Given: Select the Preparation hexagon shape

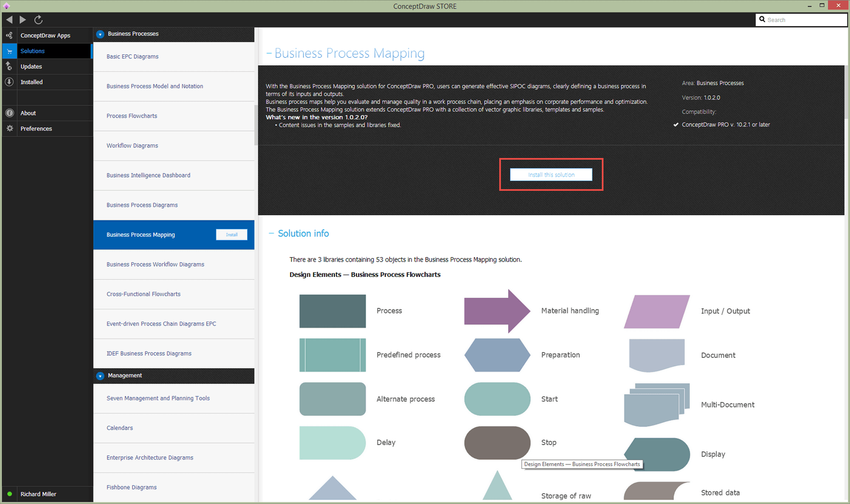Looking at the screenshot, I should pos(497,355).
